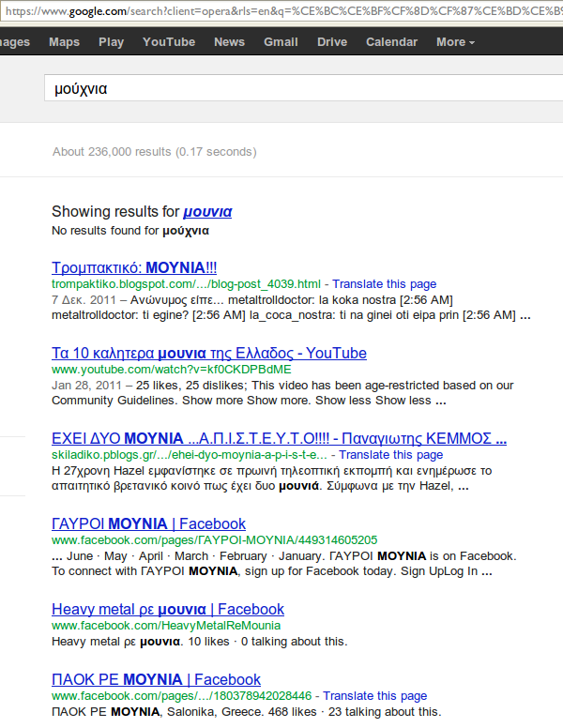This screenshot has height=728, width=563.
Task: Open the ΠΑΟΚ ΡΕ Facebook page result
Action: 156,679
